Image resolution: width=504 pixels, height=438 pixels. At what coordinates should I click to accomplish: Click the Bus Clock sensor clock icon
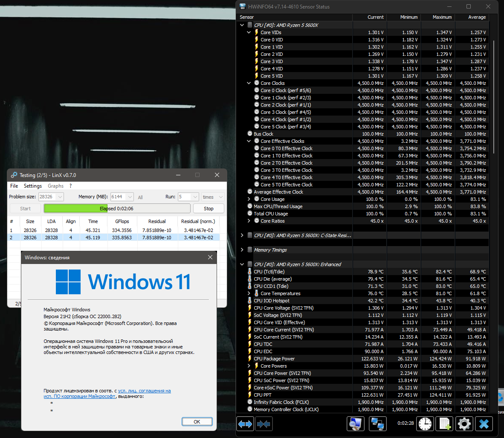(250, 133)
